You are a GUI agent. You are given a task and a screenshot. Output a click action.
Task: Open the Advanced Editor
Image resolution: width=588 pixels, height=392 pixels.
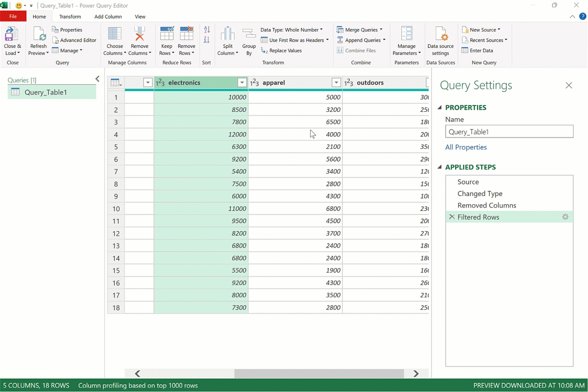point(74,40)
